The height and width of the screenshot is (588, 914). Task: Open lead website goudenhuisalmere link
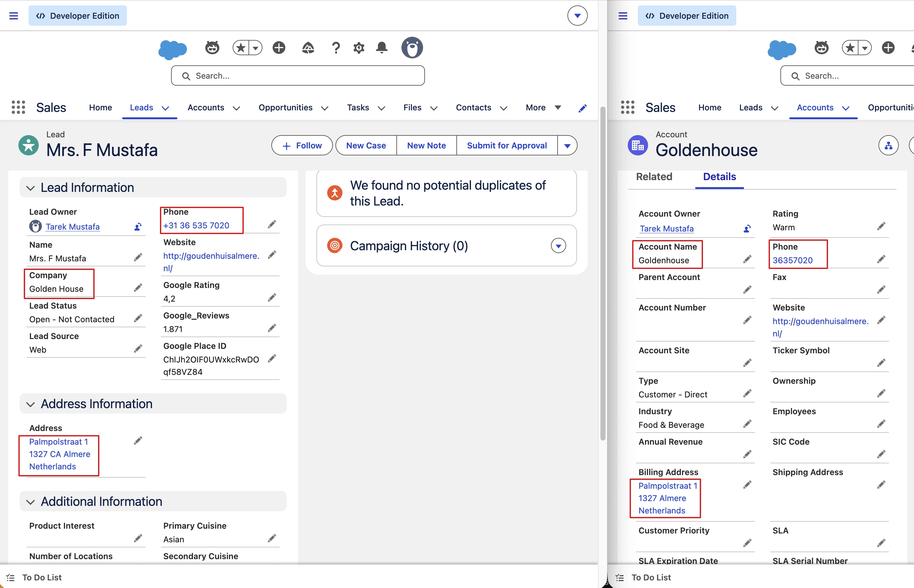click(211, 262)
